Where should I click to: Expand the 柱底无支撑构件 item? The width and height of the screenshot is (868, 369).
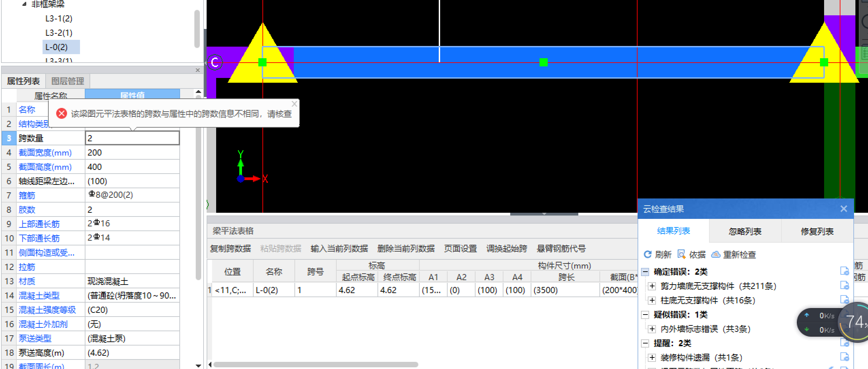652,300
